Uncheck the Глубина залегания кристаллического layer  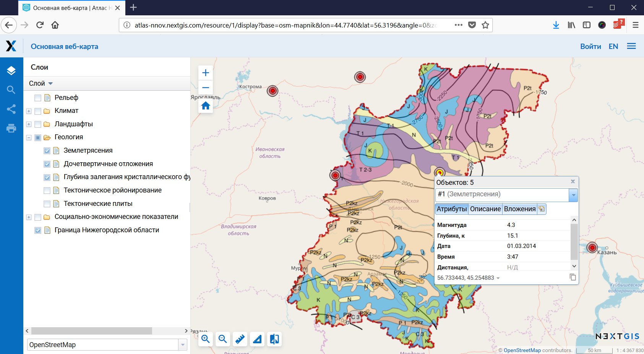[x=47, y=177]
